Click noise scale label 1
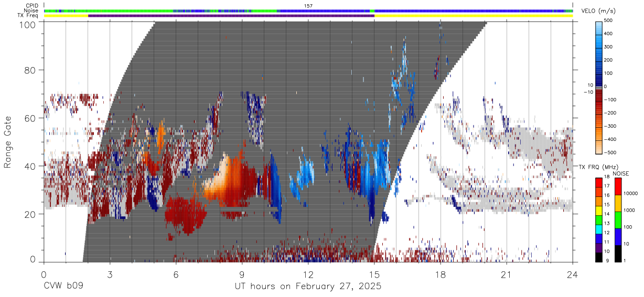 click(x=624, y=260)
